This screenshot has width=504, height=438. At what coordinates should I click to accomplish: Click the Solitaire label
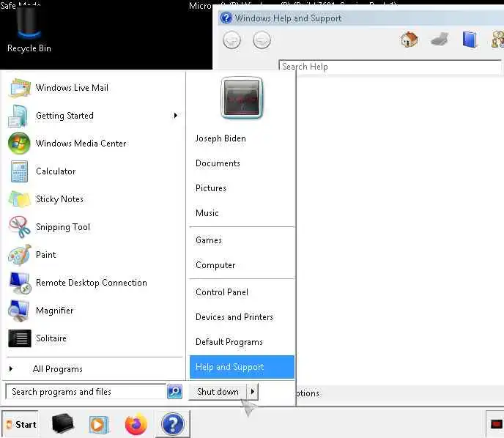(51, 338)
